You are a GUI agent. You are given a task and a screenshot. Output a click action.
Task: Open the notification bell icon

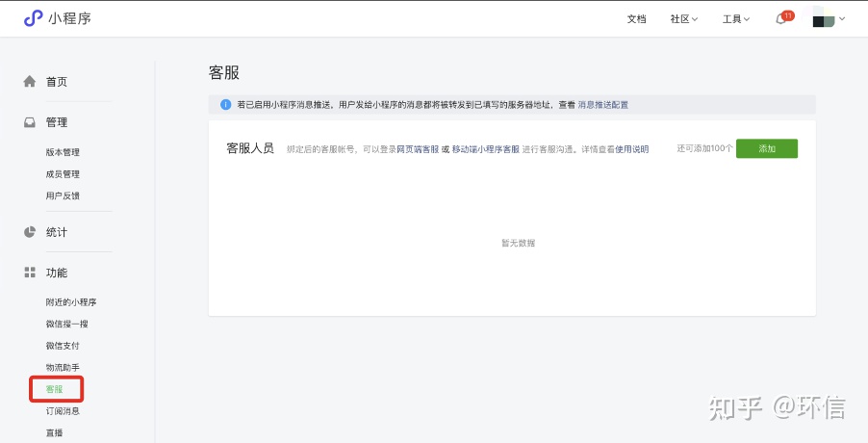tap(780, 19)
